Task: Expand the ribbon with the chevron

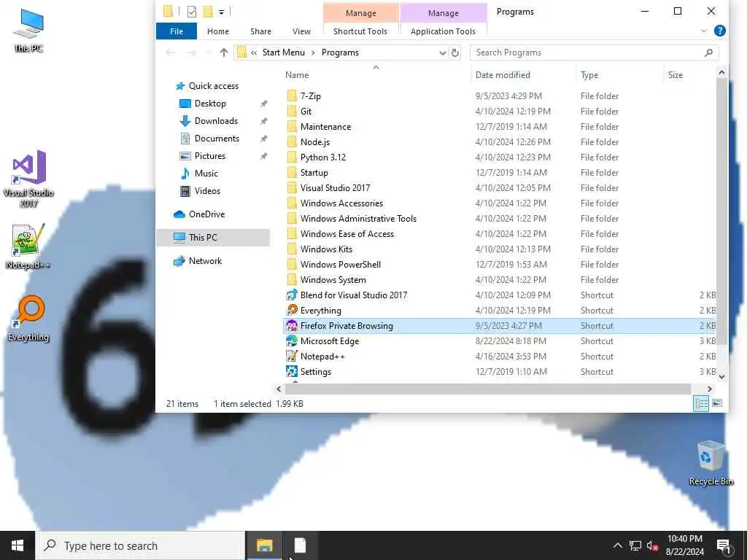Action: click(x=704, y=31)
